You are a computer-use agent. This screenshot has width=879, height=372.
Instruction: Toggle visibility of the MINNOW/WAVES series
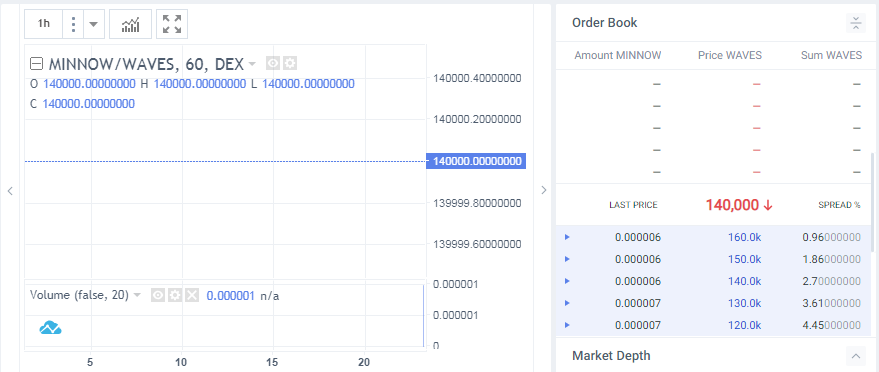click(x=273, y=63)
